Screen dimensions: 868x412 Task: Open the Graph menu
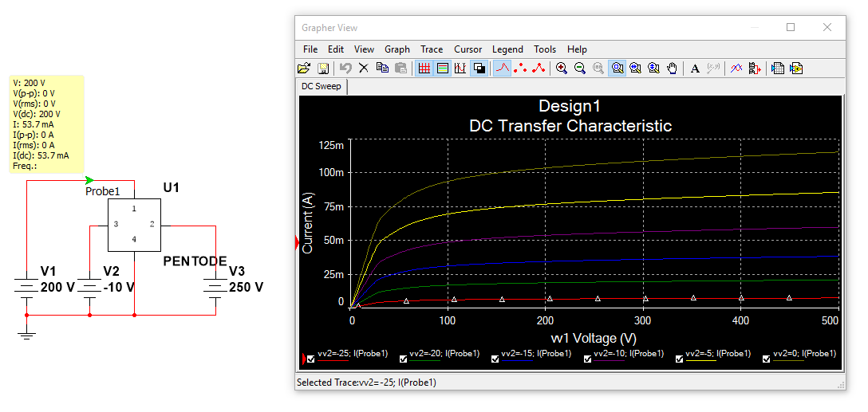pyautogui.click(x=397, y=49)
